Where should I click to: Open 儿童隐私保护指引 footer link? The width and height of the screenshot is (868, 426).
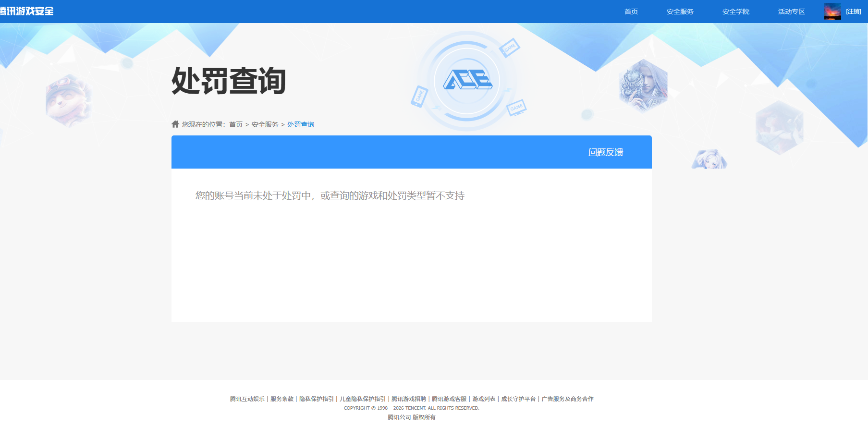click(x=363, y=399)
